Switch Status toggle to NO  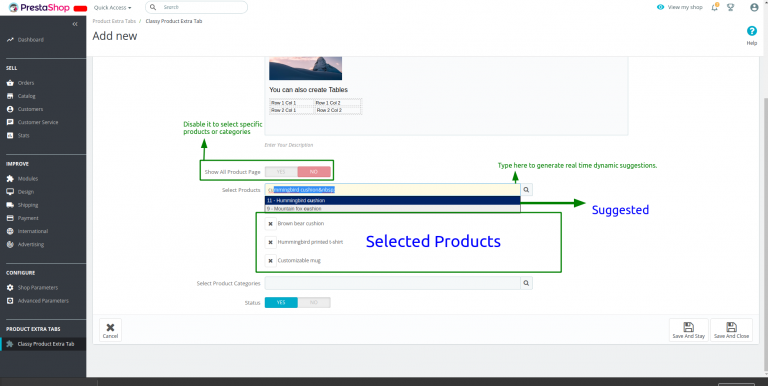click(314, 303)
